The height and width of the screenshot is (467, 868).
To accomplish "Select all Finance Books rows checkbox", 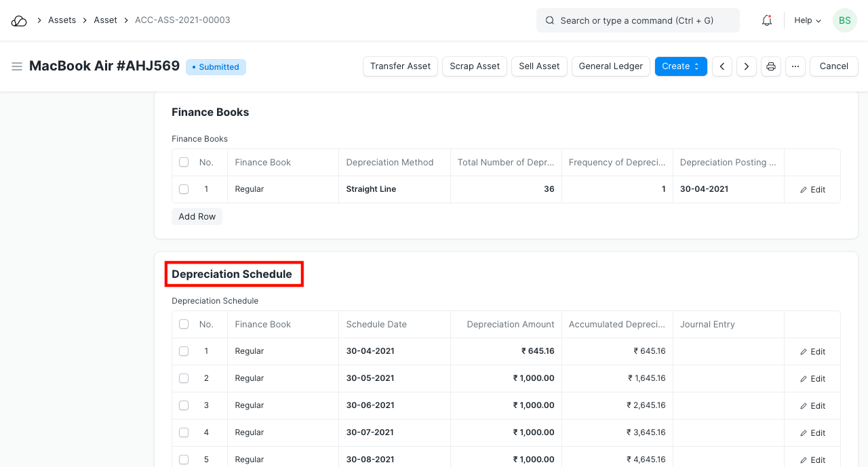I will tap(184, 163).
